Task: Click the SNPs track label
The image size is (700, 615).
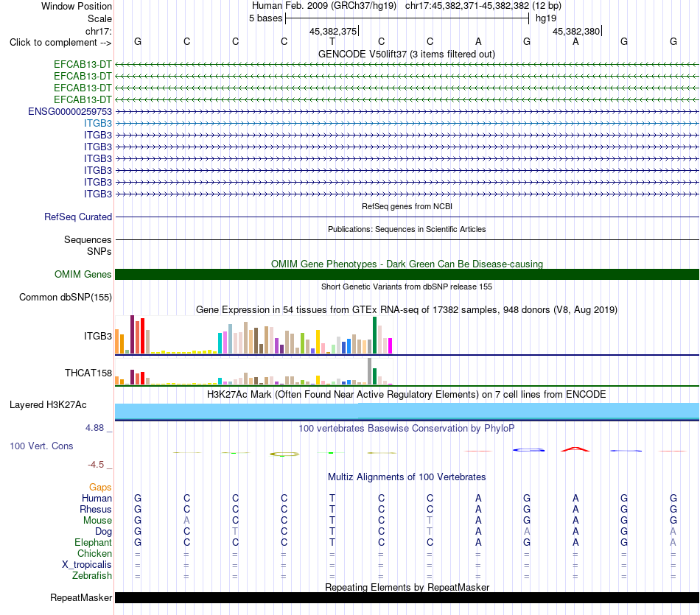Action: tap(99, 251)
